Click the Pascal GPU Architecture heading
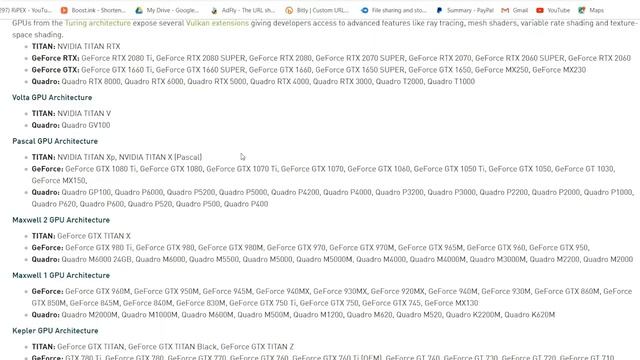 pos(55,141)
